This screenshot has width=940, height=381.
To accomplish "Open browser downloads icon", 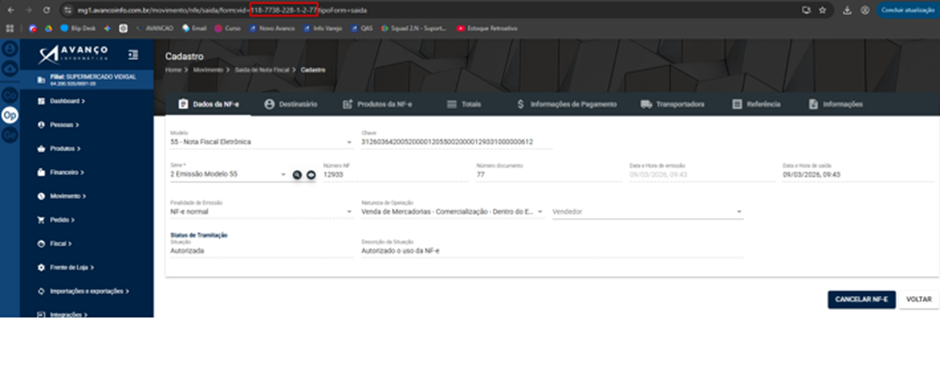I will (x=847, y=10).
